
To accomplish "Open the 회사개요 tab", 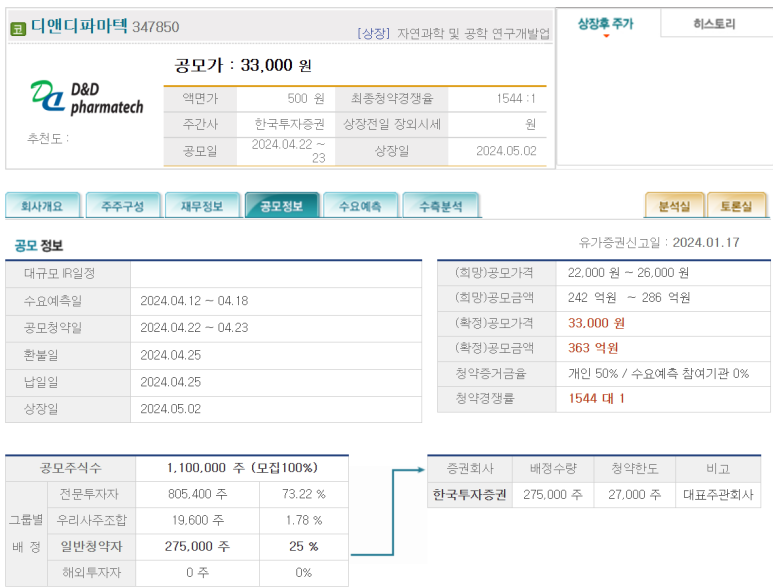I will click(42, 205).
